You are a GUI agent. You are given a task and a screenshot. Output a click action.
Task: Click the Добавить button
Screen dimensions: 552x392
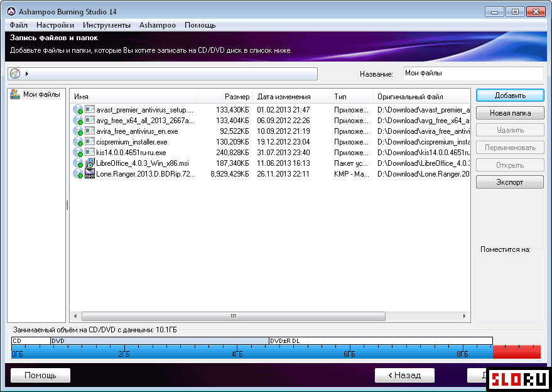pyautogui.click(x=510, y=95)
